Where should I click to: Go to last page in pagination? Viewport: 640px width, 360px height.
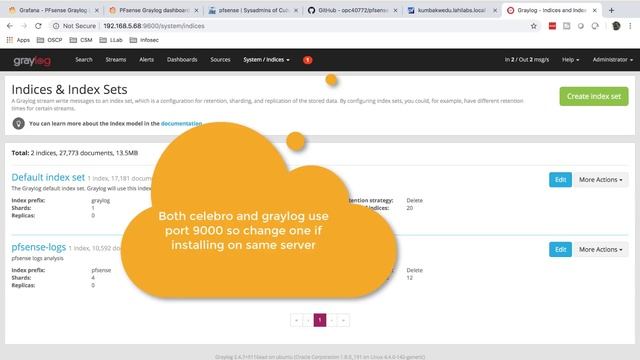click(343, 320)
